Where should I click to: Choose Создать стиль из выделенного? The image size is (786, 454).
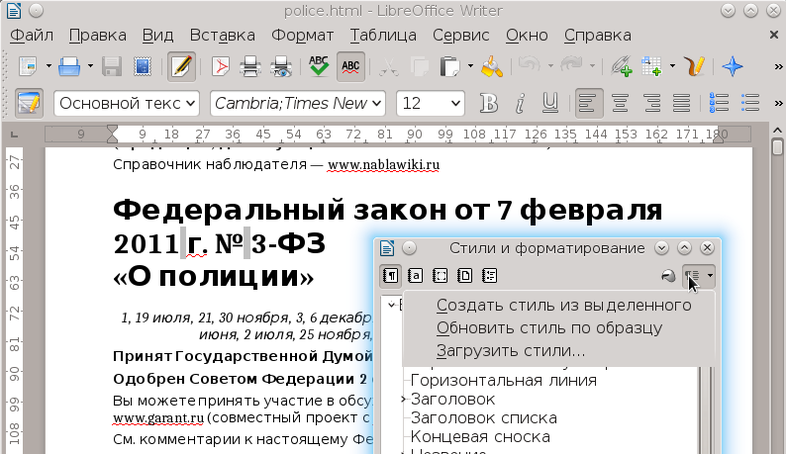[x=559, y=305]
